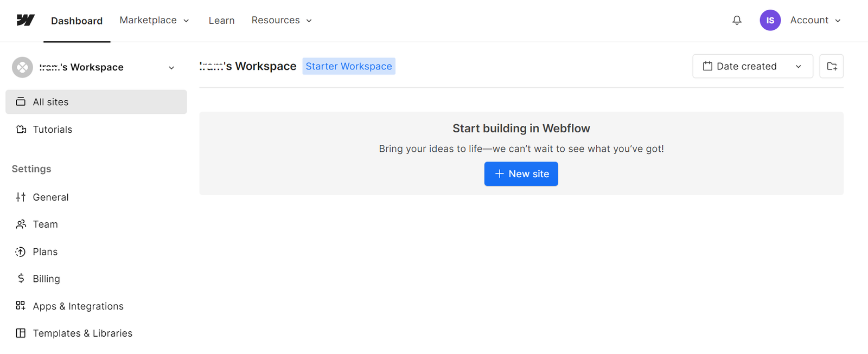Click the Templates & Libraries layout icon
This screenshot has height=354, width=868.
[x=21, y=333]
